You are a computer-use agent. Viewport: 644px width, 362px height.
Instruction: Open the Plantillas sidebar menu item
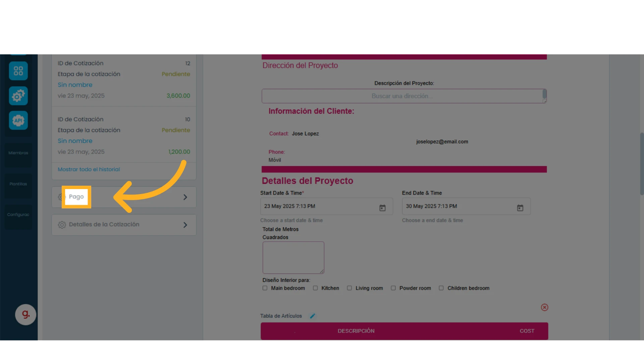tap(18, 184)
